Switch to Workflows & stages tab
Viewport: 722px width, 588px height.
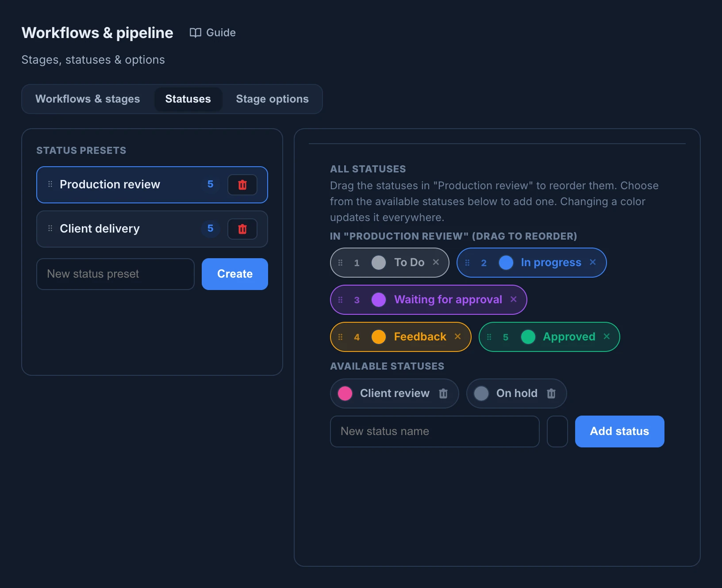(x=88, y=99)
